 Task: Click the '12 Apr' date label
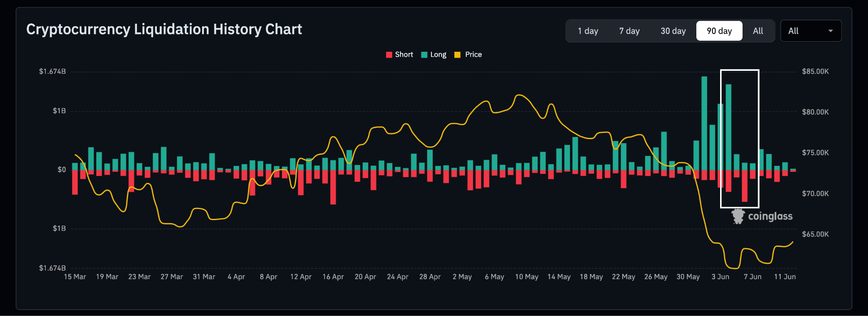pos(301,277)
